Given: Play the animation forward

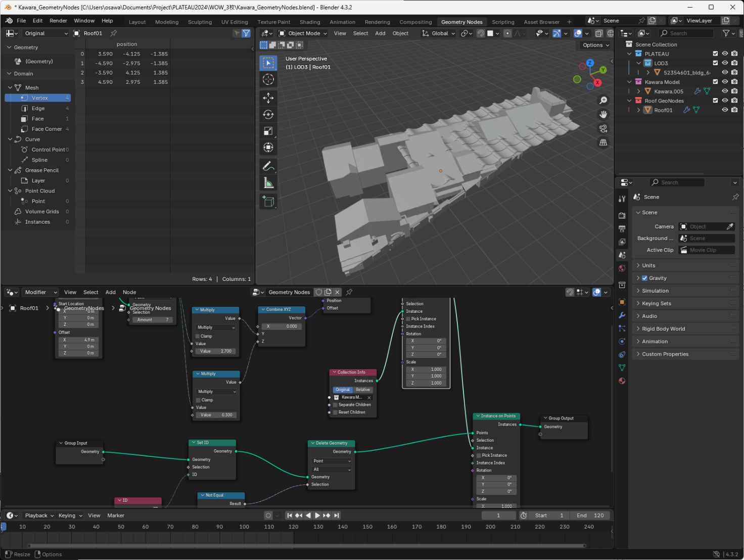Looking at the screenshot, I should tap(317, 516).
